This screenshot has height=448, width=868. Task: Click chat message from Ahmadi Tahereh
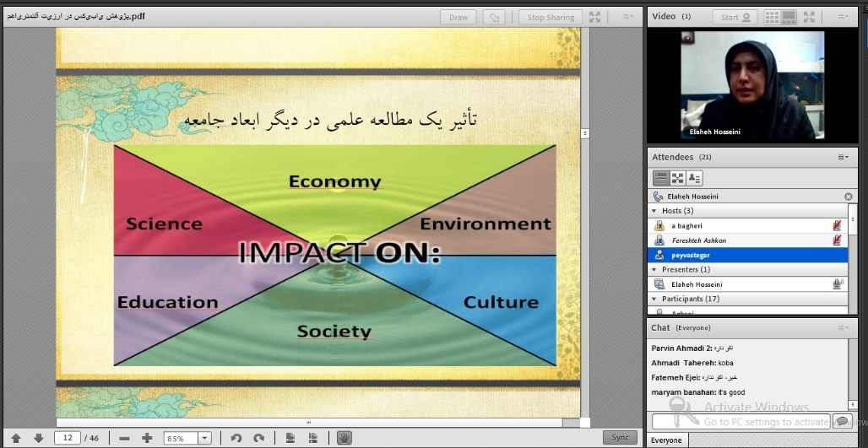click(x=692, y=363)
